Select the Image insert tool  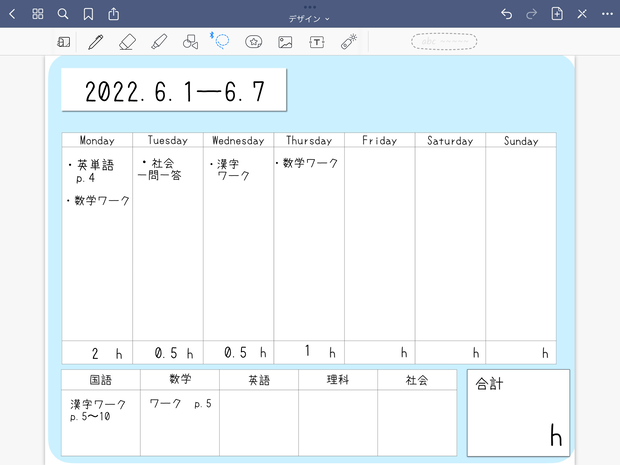[285, 42]
